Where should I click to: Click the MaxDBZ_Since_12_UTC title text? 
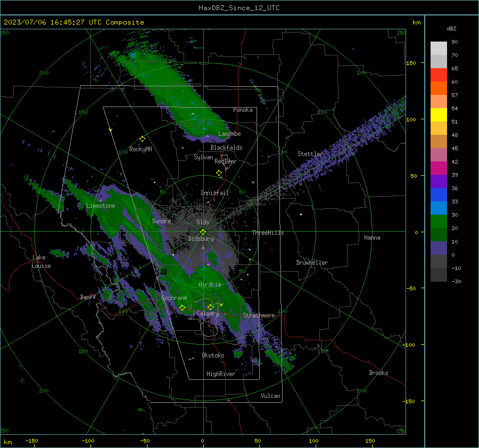239,8
